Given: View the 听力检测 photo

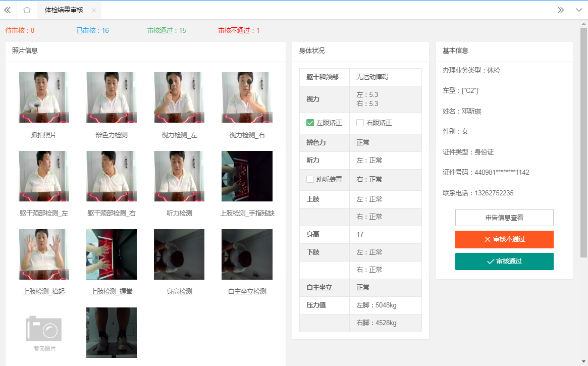Looking at the screenshot, I should (x=179, y=176).
